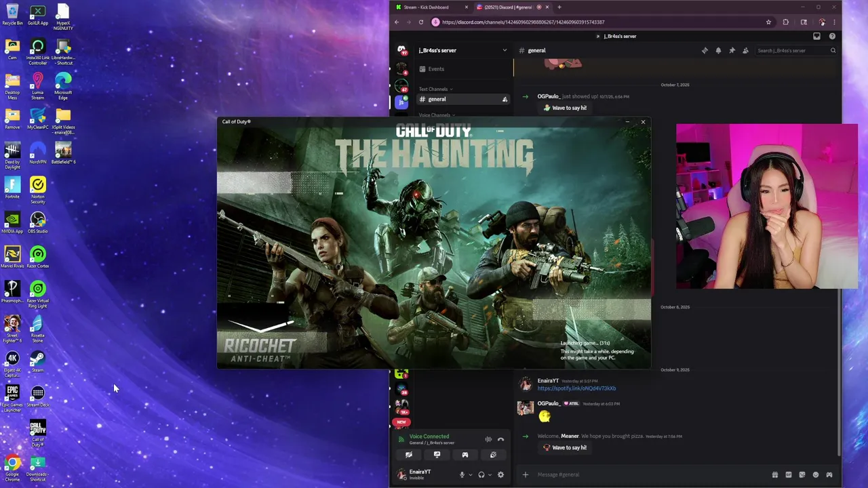This screenshot has height=488, width=868.
Task: Toggle notification bell for #general
Action: 718,50
